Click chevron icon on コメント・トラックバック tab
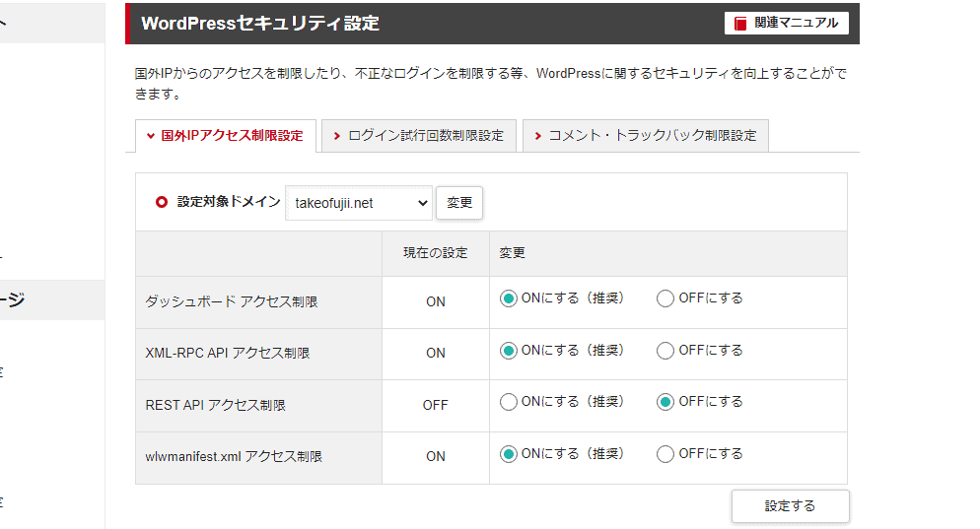 pyautogui.click(x=537, y=136)
